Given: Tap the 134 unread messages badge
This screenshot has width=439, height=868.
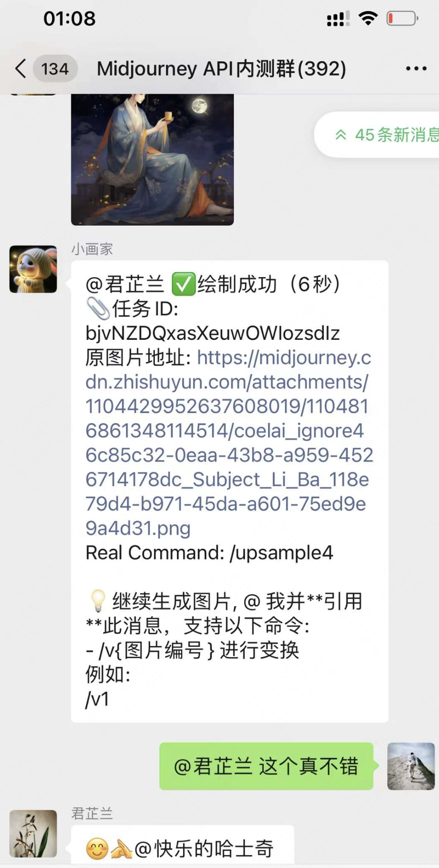Looking at the screenshot, I should 55,69.
